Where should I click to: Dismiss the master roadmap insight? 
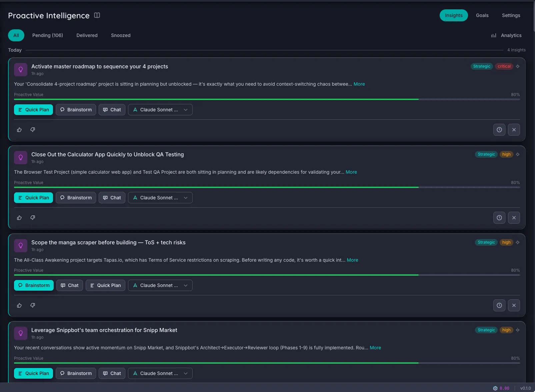pyautogui.click(x=514, y=130)
